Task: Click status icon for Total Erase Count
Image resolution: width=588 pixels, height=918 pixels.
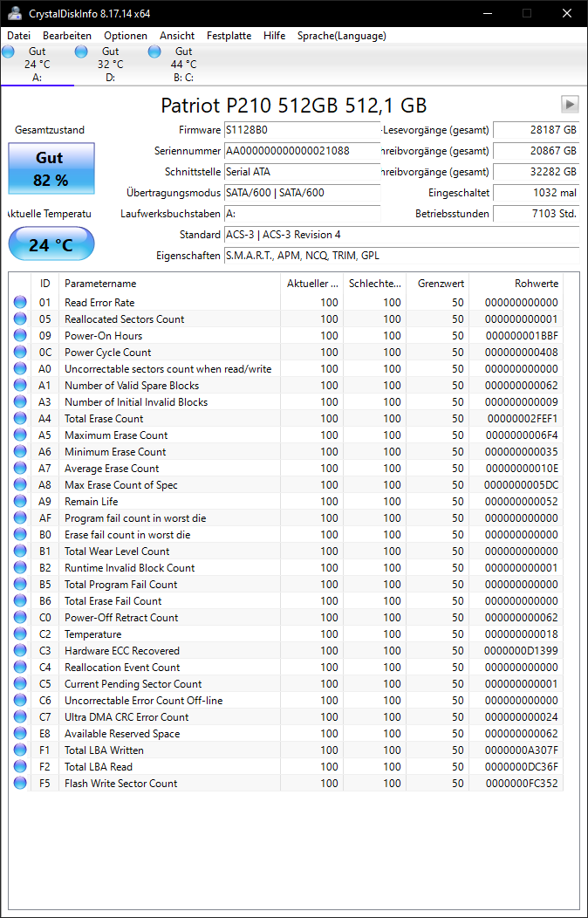Action: point(20,419)
